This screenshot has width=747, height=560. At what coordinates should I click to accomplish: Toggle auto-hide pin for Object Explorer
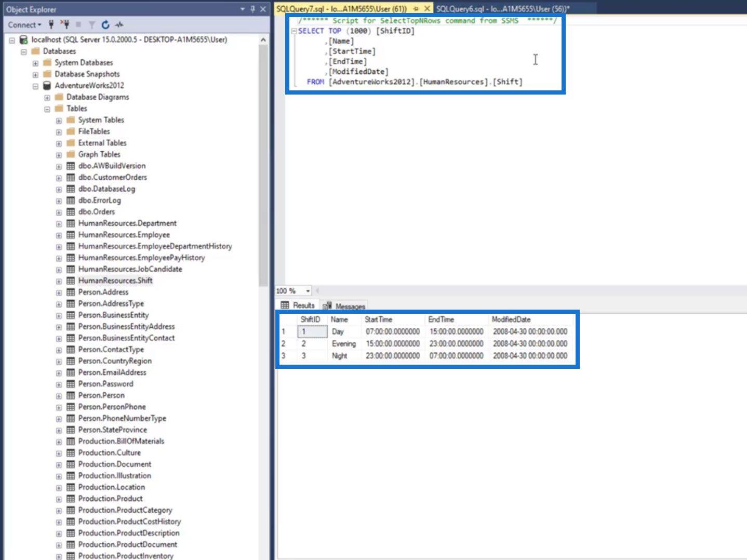[x=252, y=9]
